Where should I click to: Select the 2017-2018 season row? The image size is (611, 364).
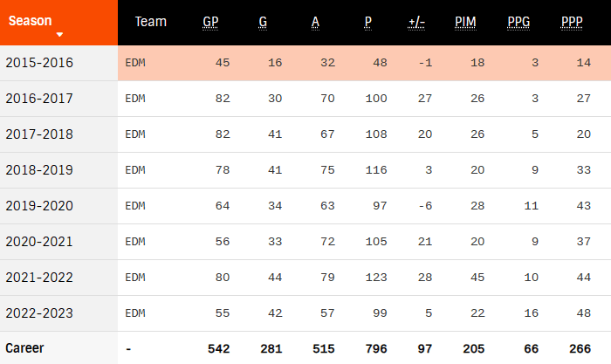coord(39,134)
